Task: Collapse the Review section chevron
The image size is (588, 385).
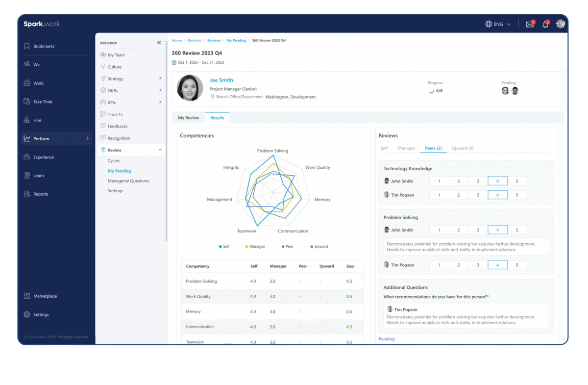Action: (160, 150)
